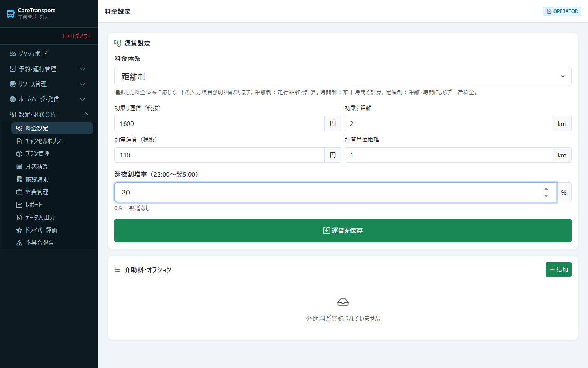
Task: Open the 料金体系 dropdown
Action: tap(343, 76)
